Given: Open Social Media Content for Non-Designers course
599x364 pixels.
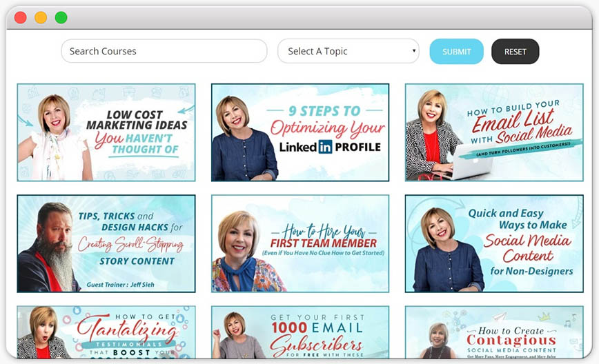Looking at the screenshot, I should (x=494, y=244).
